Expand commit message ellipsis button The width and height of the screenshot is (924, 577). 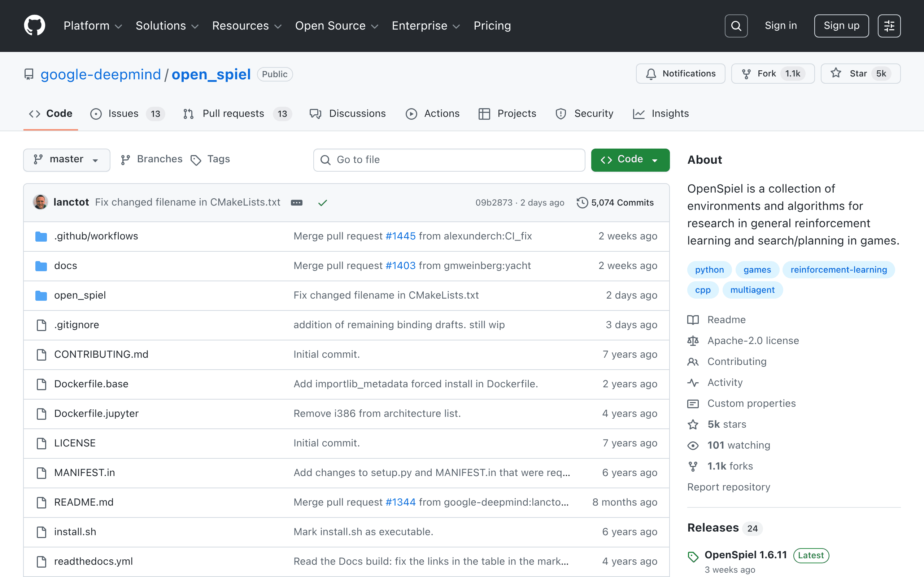point(297,203)
